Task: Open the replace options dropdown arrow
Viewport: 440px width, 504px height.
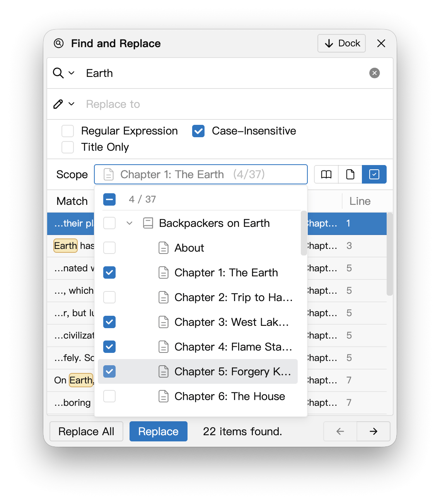Action: pos(72,104)
